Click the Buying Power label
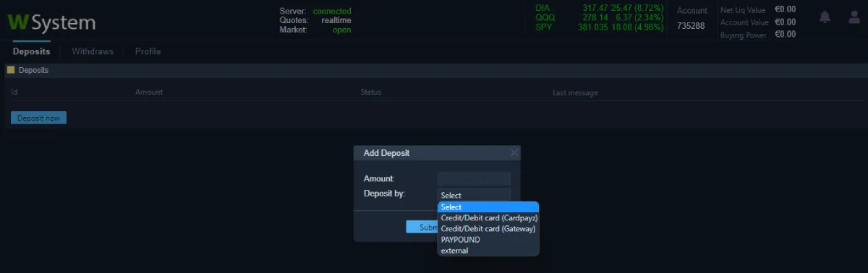This screenshot has width=868, height=273. (x=744, y=35)
